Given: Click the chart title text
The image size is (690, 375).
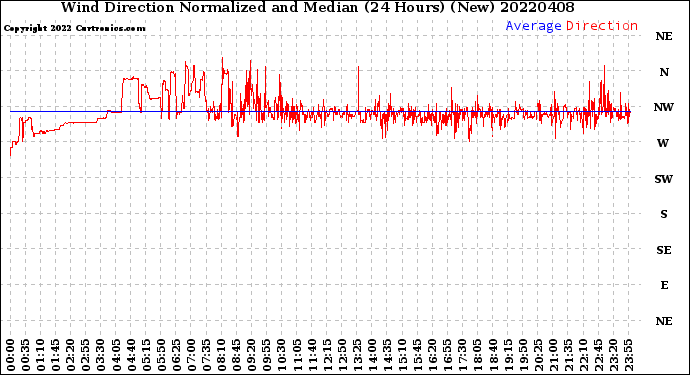Looking at the screenshot, I should [317, 7].
